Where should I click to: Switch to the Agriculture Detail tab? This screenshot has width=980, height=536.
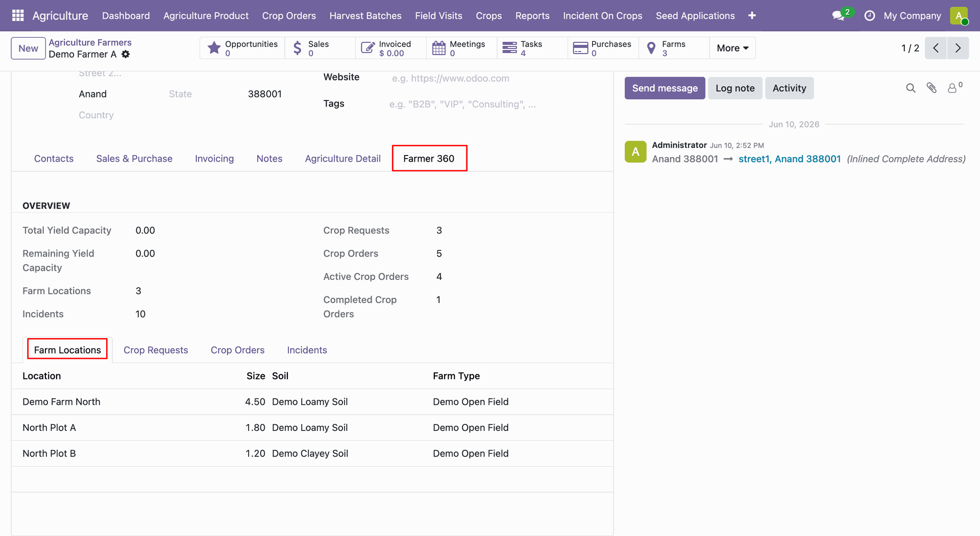click(342, 159)
